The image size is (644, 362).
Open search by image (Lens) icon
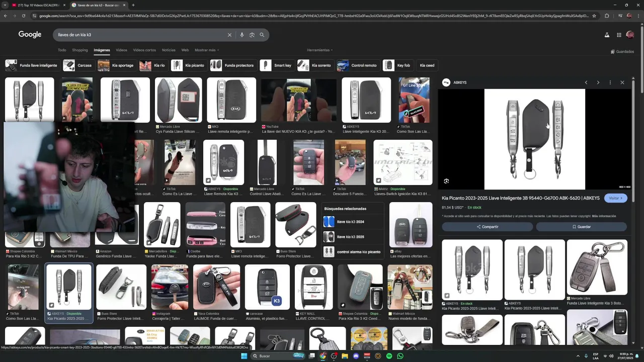pyautogui.click(x=252, y=35)
